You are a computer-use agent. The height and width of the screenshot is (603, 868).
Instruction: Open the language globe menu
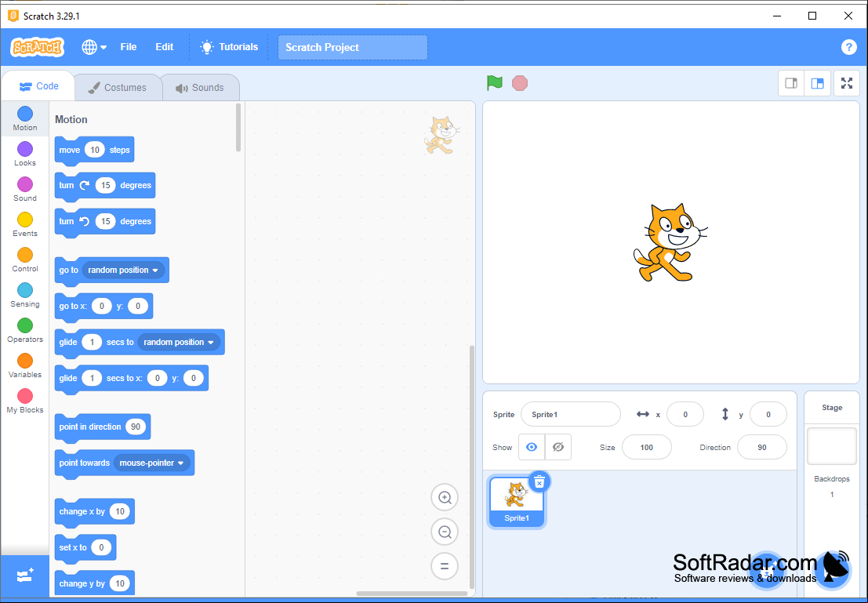pyautogui.click(x=93, y=47)
